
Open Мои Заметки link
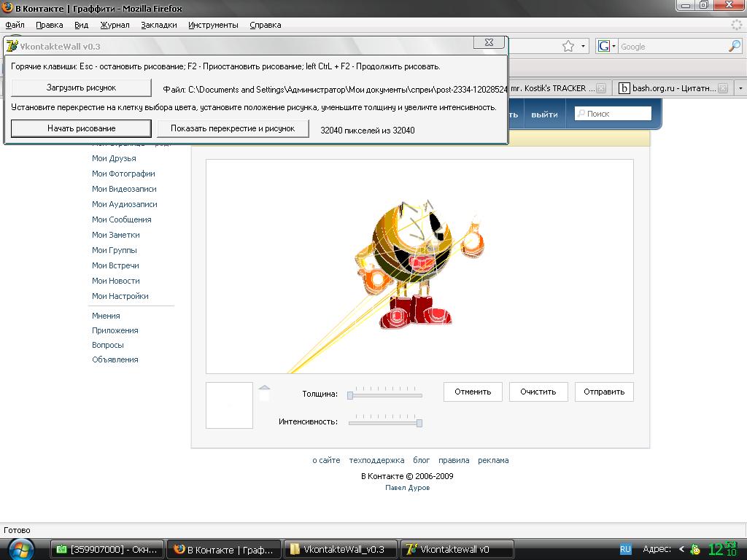pyautogui.click(x=116, y=234)
